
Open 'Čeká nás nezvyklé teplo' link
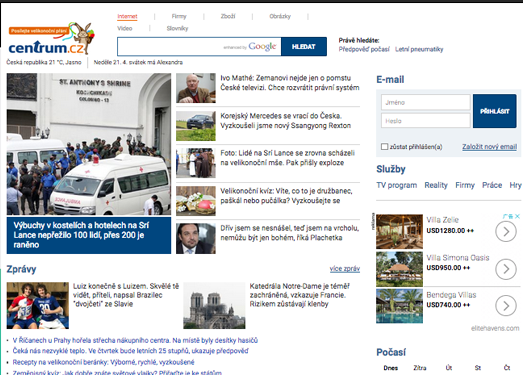(130, 351)
